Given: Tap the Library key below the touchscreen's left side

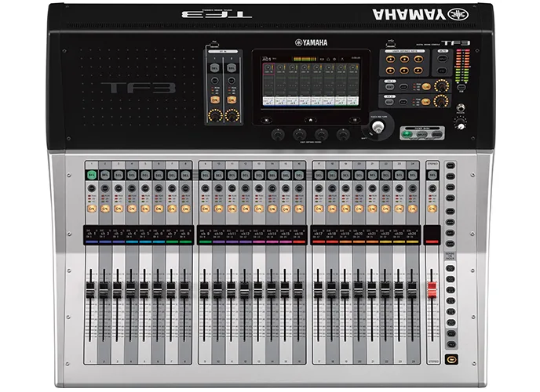Looking at the screenshot, I should pyautogui.click(x=266, y=120).
